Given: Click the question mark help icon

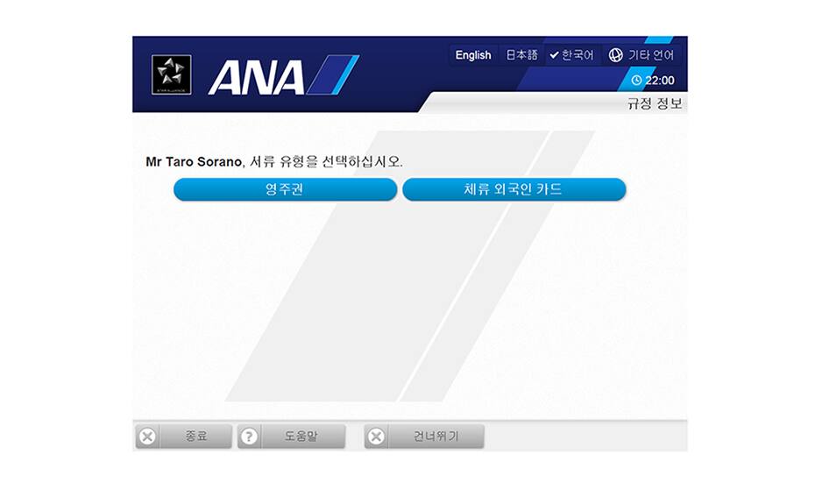Looking at the screenshot, I should coord(249,437).
